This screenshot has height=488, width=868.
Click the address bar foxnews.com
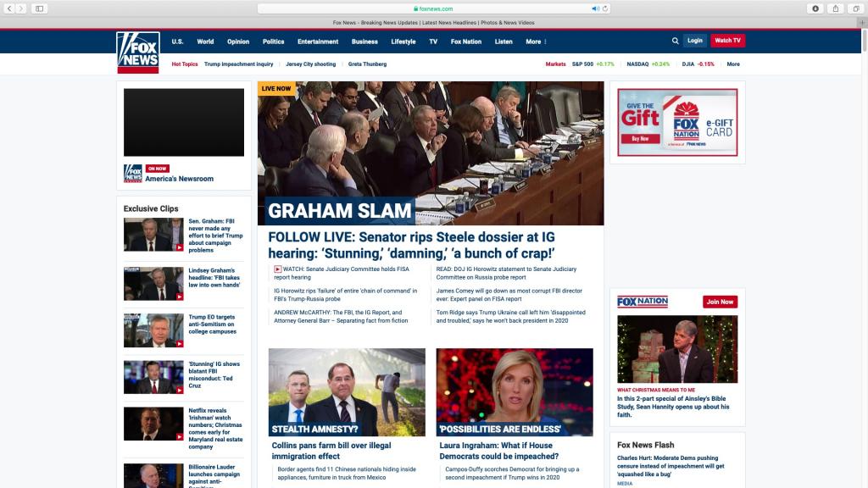[433, 8]
